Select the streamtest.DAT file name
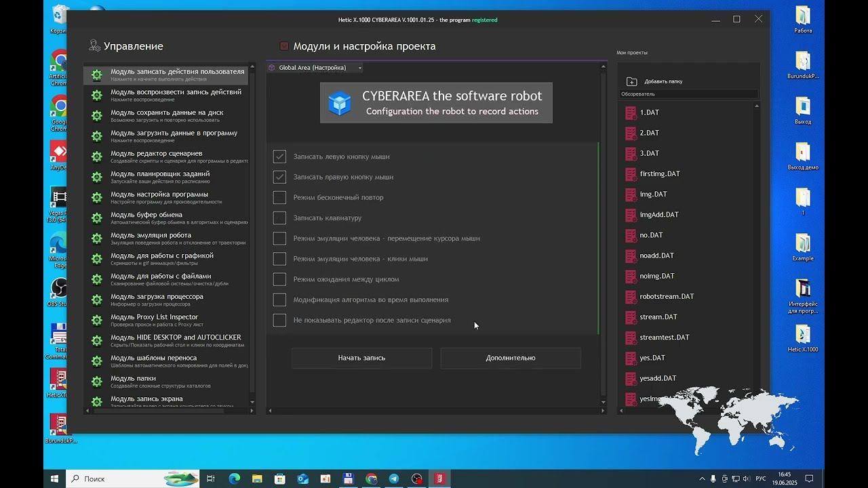The image size is (868, 488). 665,338
